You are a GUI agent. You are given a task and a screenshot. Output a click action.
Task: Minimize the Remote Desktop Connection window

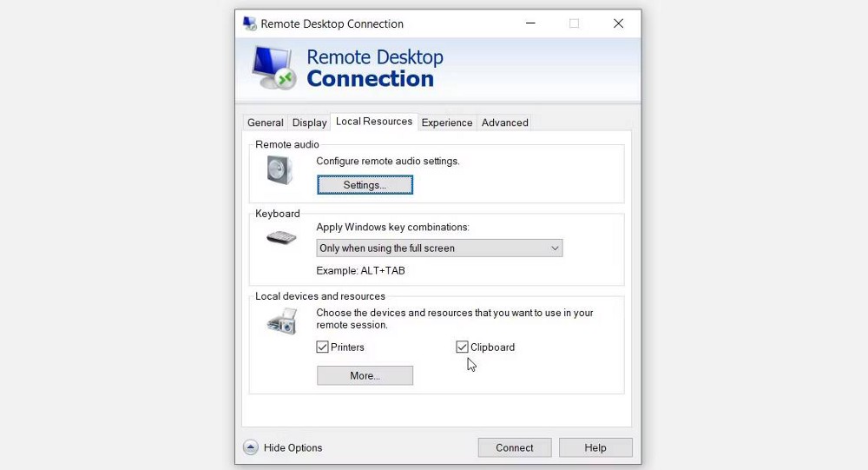click(x=530, y=23)
